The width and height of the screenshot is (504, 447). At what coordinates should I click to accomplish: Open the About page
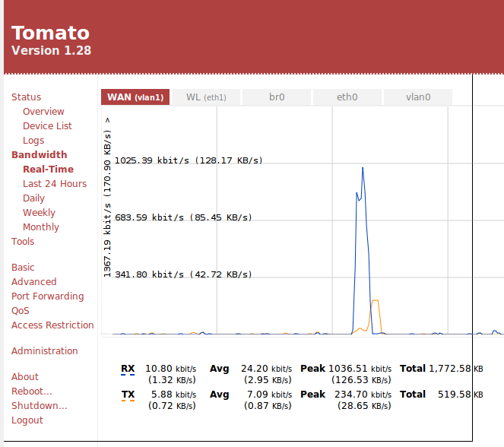click(25, 376)
